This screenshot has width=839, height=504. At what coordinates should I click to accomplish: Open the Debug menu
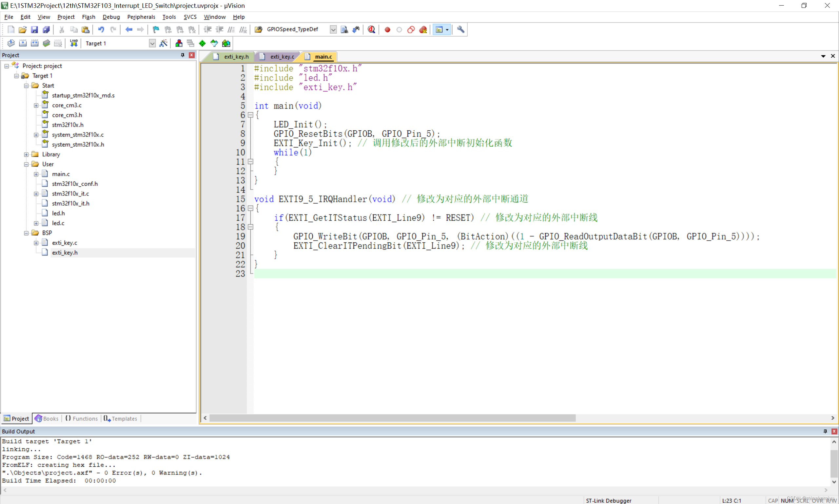(x=111, y=17)
